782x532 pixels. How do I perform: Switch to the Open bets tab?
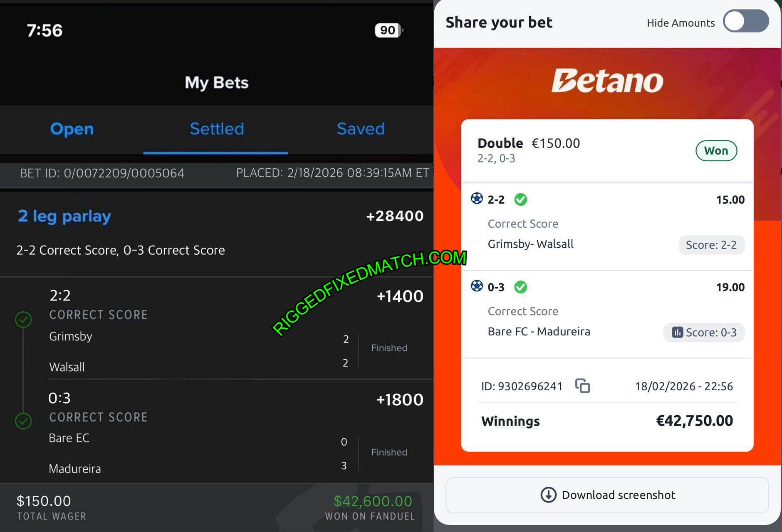[x=72, y=129]
